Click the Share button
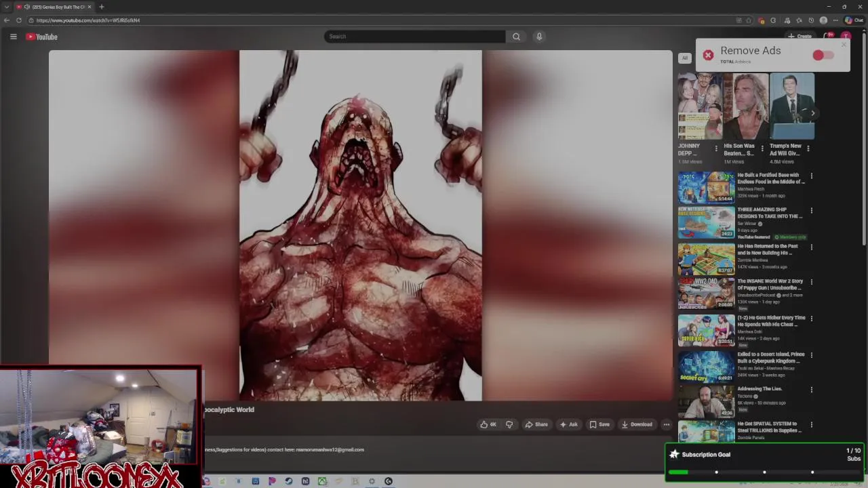The width and height of the screenshot is (868, 488). click(536, 424)
